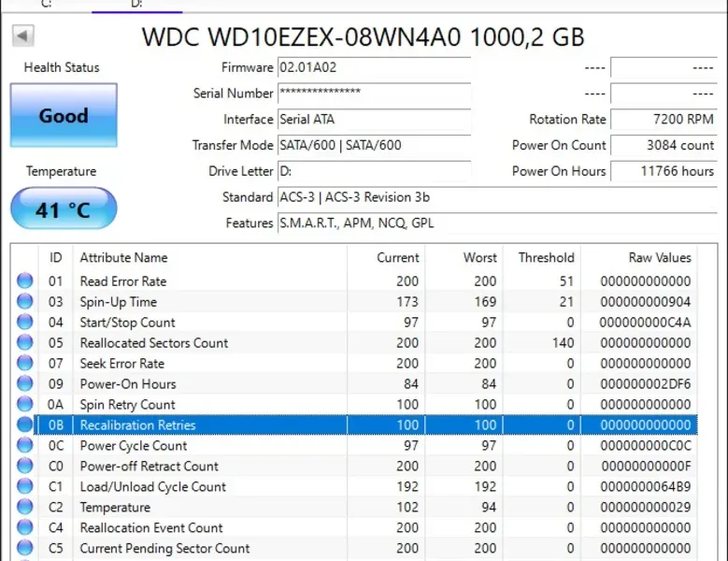
Task: Click worst value 169 of Spin-Up Time
Action: (x=485, y=302)
